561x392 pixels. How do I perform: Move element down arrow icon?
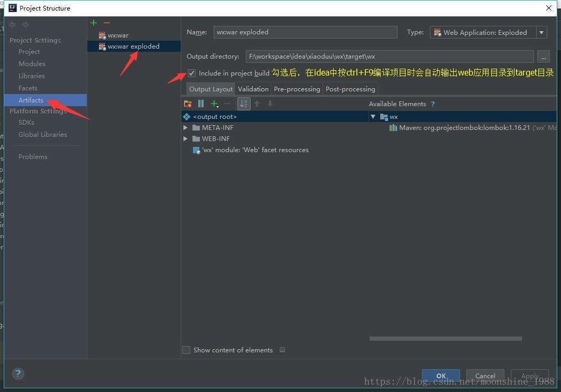(x=270, y=104)
